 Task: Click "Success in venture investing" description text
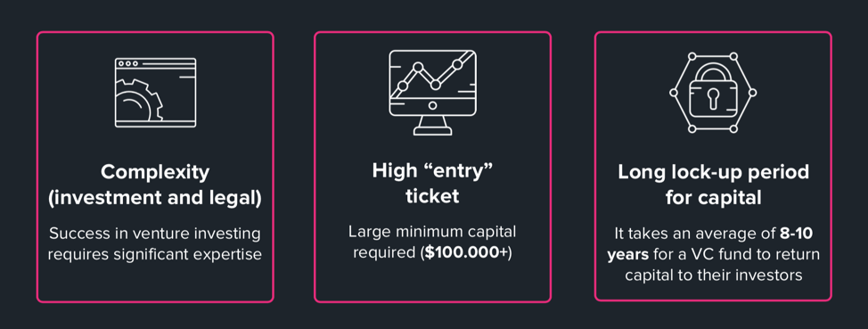click(x=155, y=234)
